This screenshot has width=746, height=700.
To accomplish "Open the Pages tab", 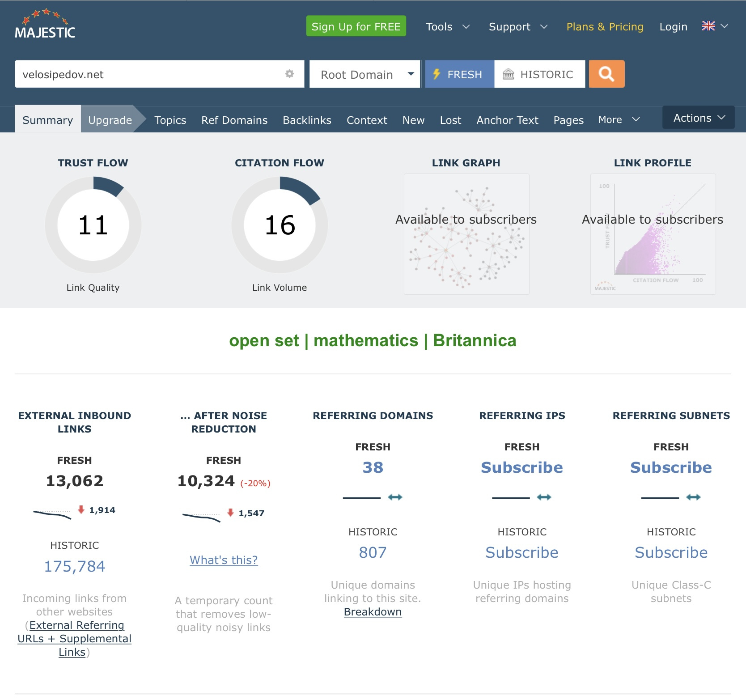I will tap(568, 120).
